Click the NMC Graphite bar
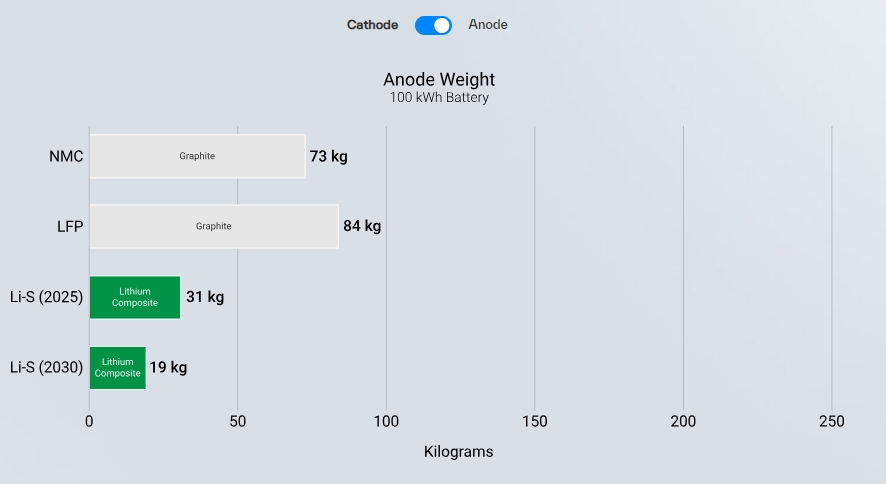 tap(198, 156)
